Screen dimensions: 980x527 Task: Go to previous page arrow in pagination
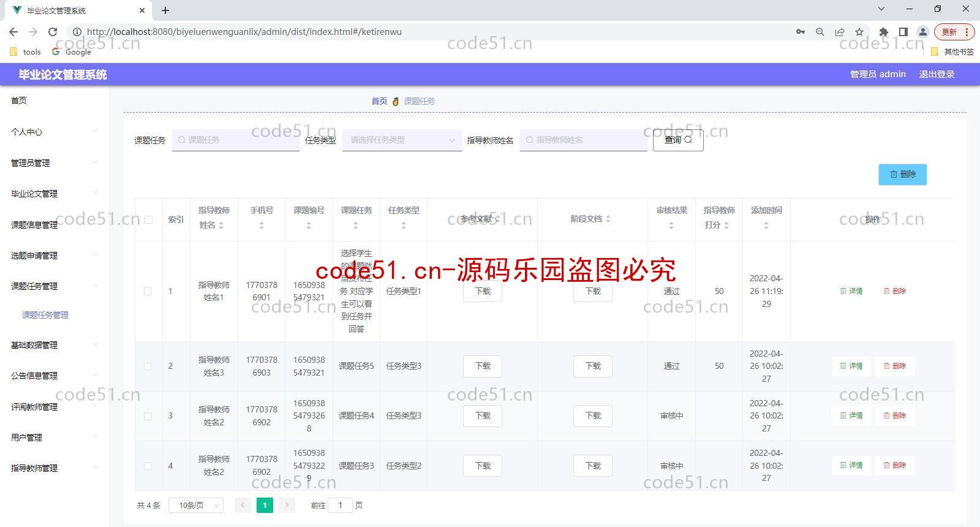pos(243,505)
